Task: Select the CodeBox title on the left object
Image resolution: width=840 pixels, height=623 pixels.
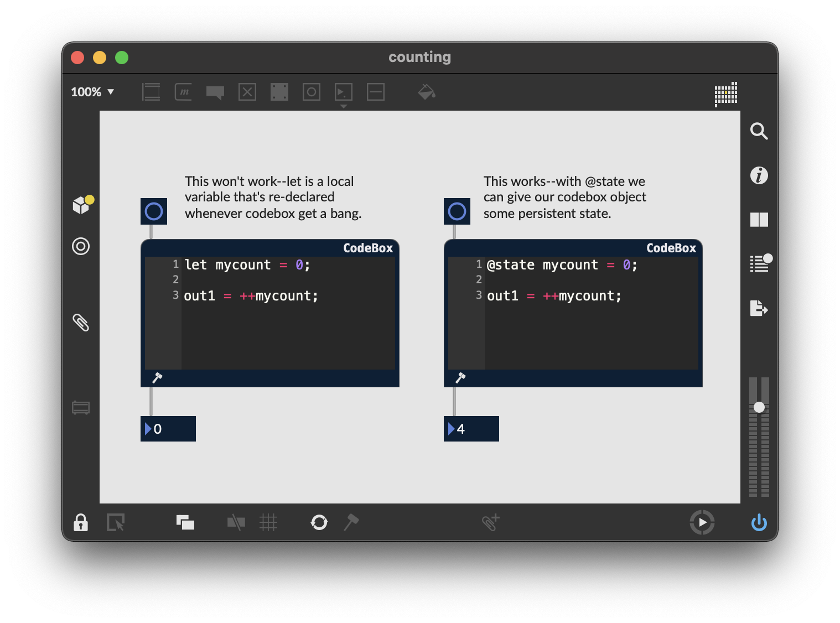Action: click(x=368, y=248)
